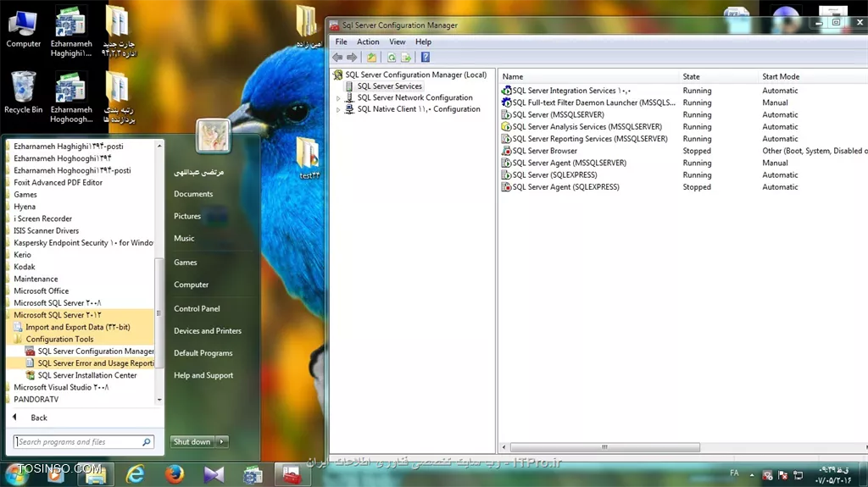868x487 pixels.
Task: Select SQL Server Agent (SQLEXPRESS) icon
Action: tap(506, 187)
